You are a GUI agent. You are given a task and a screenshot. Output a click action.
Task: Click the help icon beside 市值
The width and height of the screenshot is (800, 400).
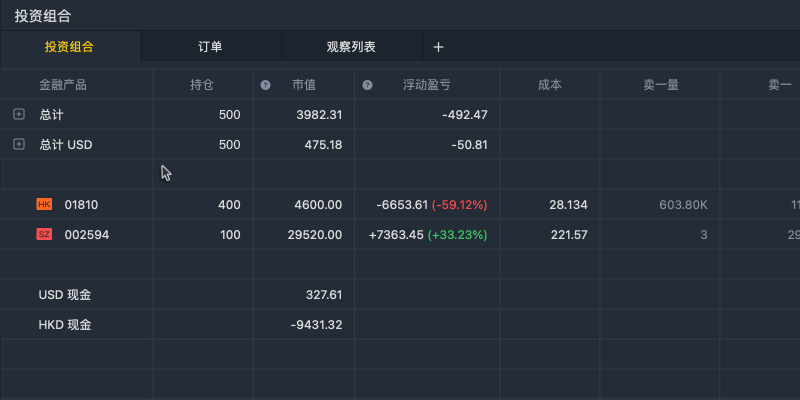[265, 85]
